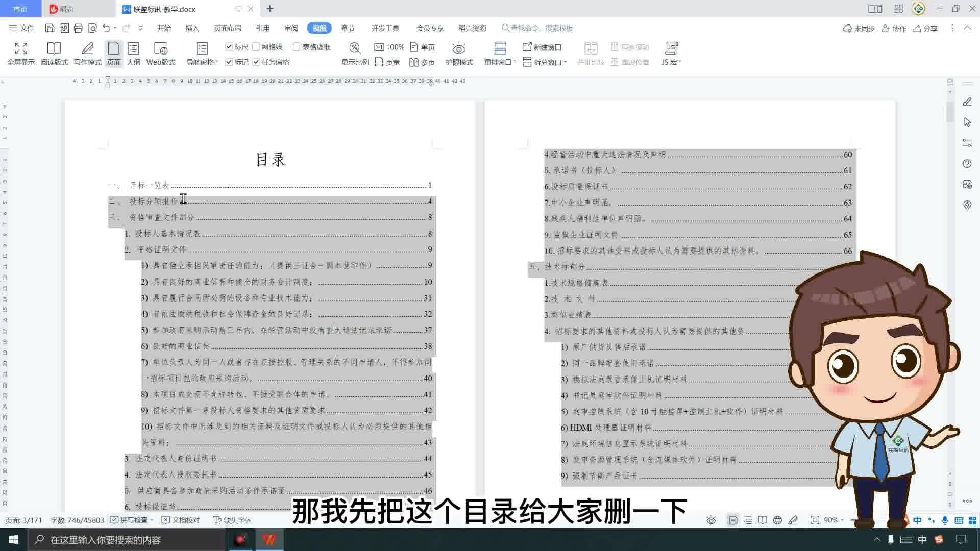Click the New Window icon
Viewport: 980px width, 551px height.
pyautogui.click(x=542, y=47)
